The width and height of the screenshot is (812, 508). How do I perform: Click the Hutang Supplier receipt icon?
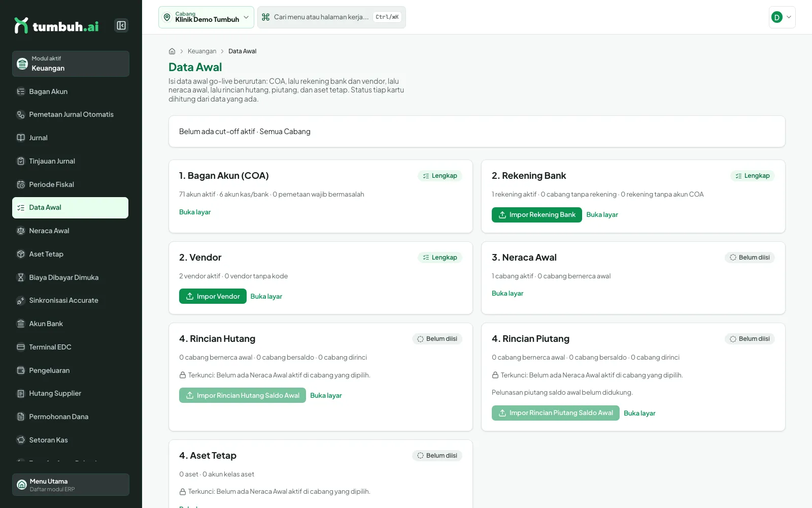21,394
